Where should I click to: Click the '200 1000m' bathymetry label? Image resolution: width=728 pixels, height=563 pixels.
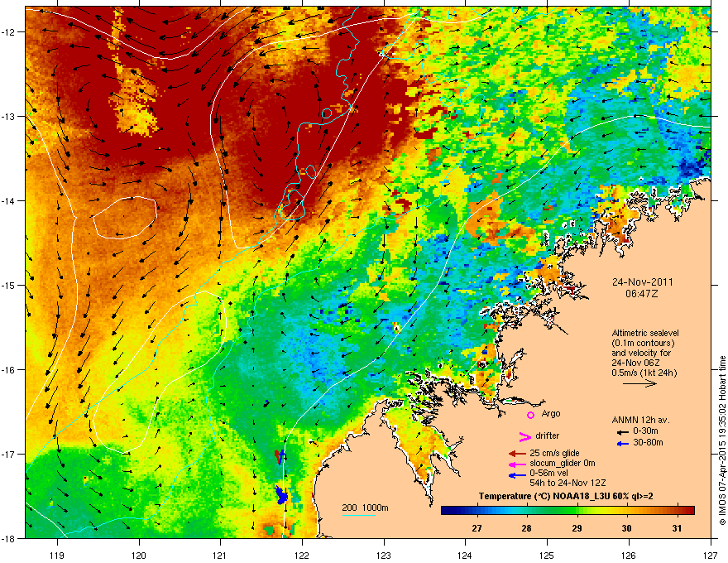tap(365, 508)
